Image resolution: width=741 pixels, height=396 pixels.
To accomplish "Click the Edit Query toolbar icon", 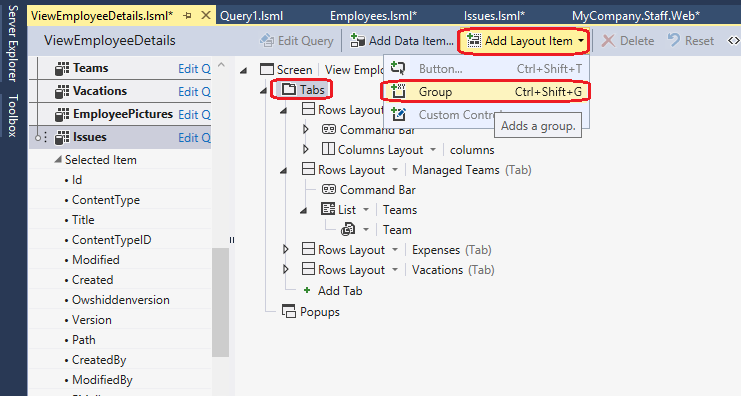I will pos(267,41).
